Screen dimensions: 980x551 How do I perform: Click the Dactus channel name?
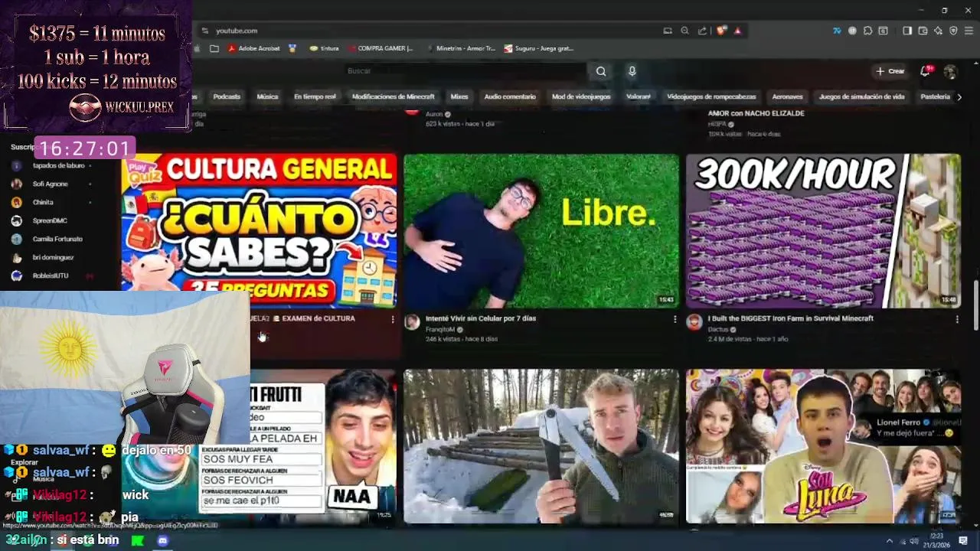point(718,330)
